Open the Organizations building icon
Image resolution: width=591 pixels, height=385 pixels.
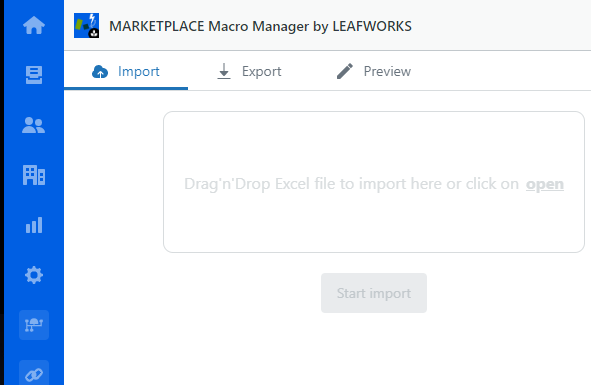(x=34, y=175)
